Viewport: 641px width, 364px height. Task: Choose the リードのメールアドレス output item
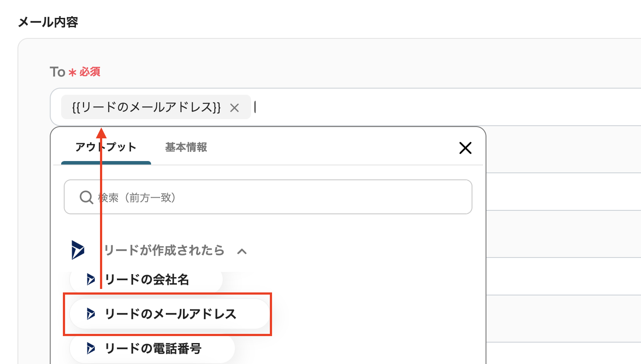(x=170, y=314)
